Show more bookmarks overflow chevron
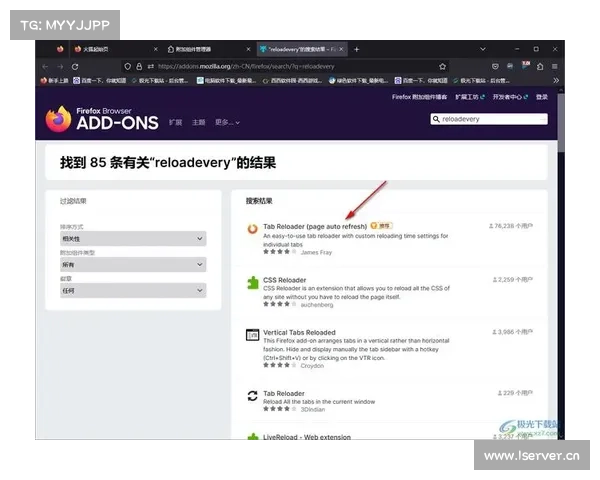This screenshot has height=480, width=600. 556,80
